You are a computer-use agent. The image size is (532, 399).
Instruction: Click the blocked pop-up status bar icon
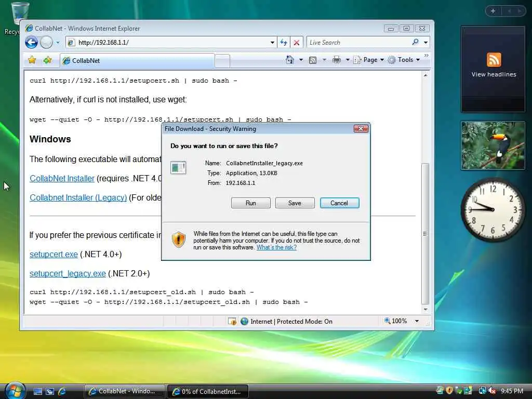click(232, 321)
